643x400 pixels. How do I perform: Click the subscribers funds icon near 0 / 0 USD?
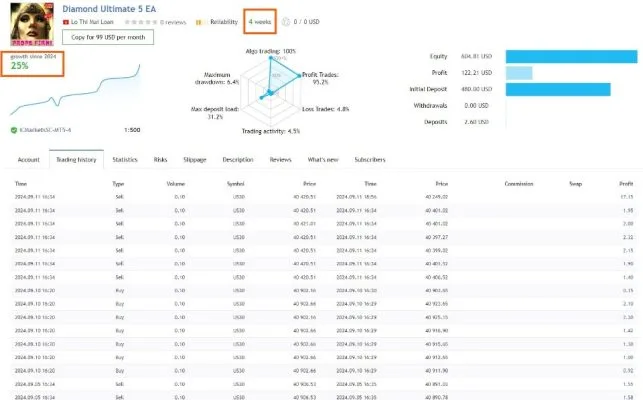point(286,22)
